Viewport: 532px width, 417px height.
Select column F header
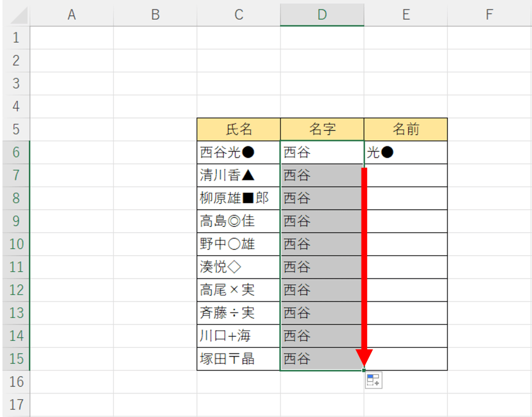point(489,15)
